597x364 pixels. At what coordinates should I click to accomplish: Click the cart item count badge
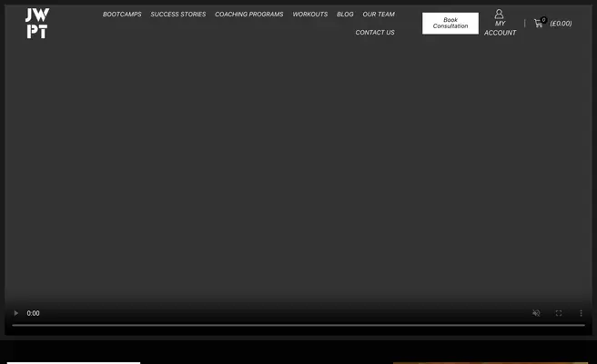click(544, 19)
